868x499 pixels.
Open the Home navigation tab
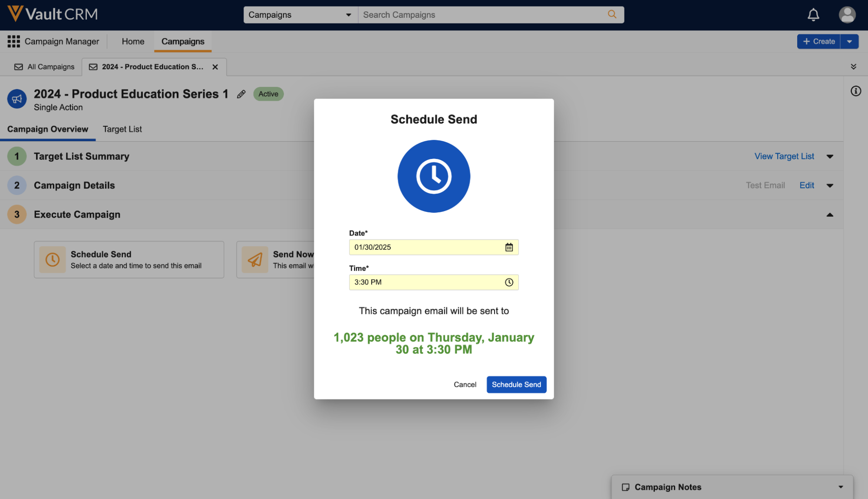[133, 41]
